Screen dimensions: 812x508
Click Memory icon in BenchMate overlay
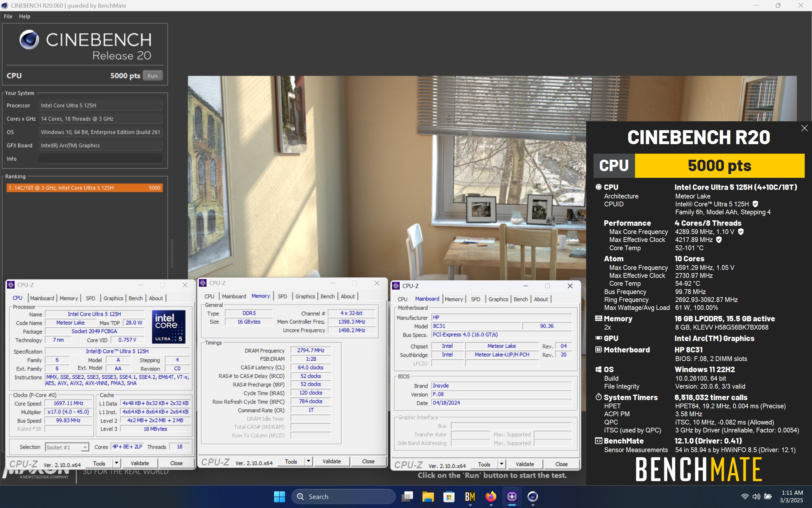pyautogui.click(x=598, y=318)
